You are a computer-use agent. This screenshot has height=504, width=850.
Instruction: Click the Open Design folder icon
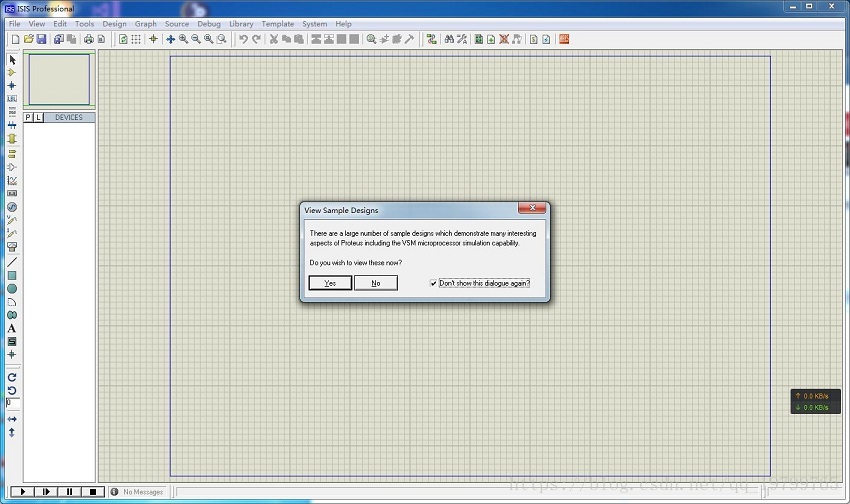pos(28,39)
